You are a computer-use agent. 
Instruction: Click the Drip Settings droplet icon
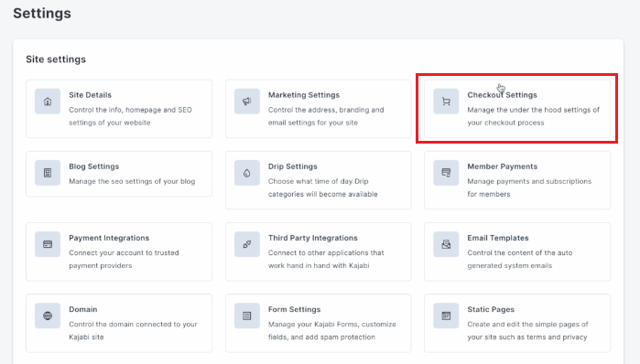coord(247,173)
